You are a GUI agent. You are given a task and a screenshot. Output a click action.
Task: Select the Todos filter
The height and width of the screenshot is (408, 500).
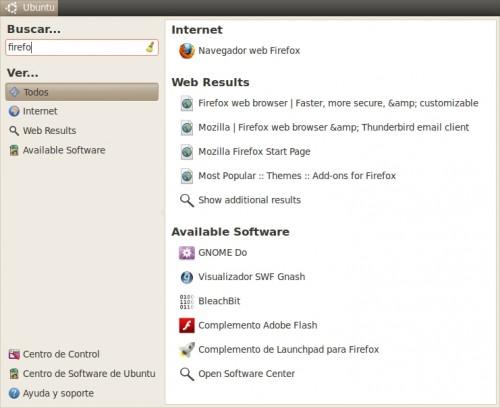pyautogui.click(x=82, y=92)
